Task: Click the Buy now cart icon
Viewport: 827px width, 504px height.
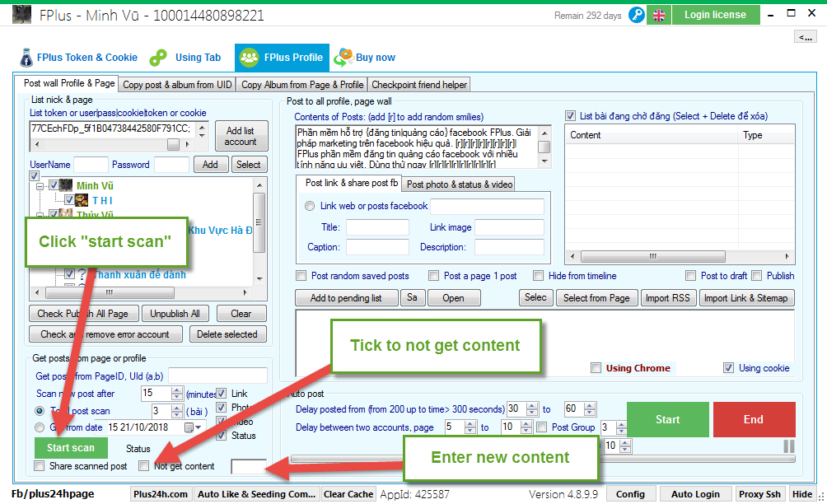Action: 343,57
